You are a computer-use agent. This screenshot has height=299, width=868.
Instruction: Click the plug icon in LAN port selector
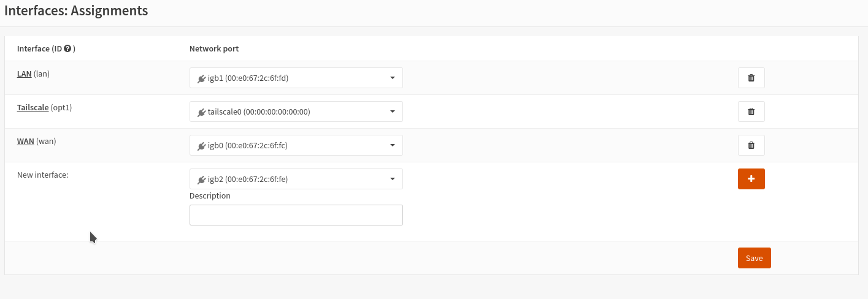[201, 78]
